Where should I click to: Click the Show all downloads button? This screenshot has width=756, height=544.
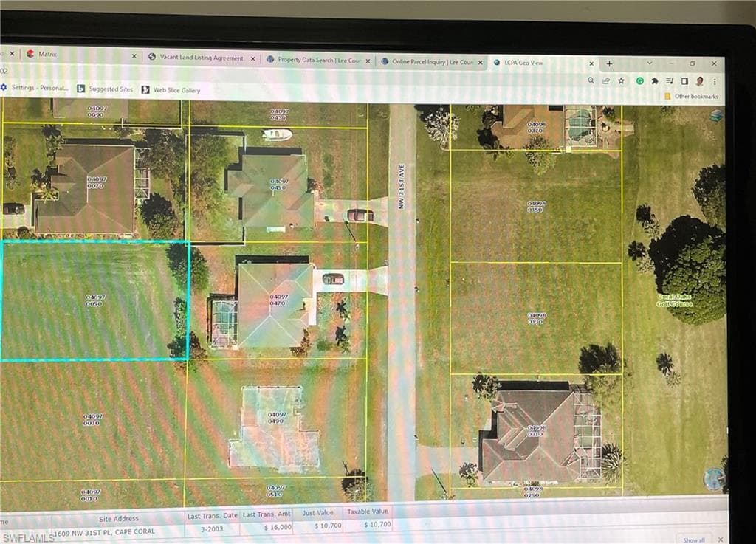click(x=694, y=540)
